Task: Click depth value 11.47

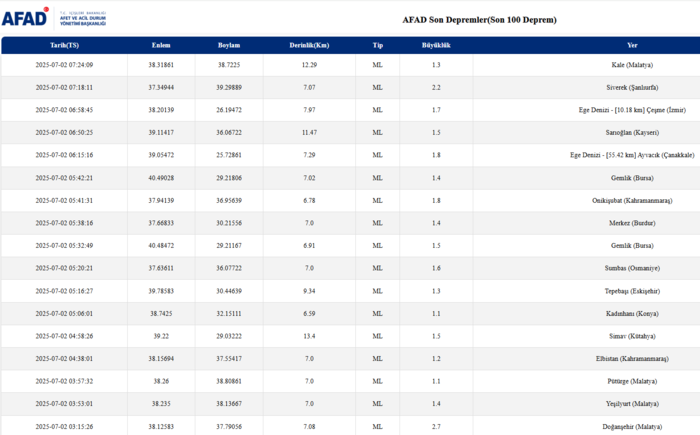Action: (x=309, y=133)
